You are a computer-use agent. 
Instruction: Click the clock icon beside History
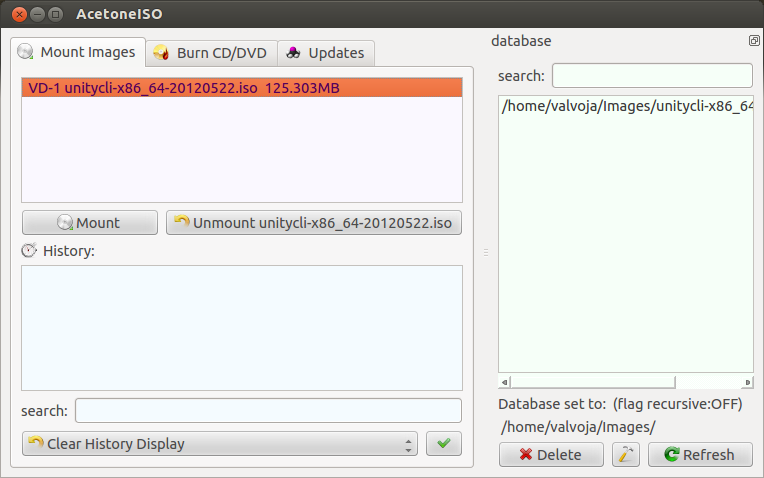point(29,251)
